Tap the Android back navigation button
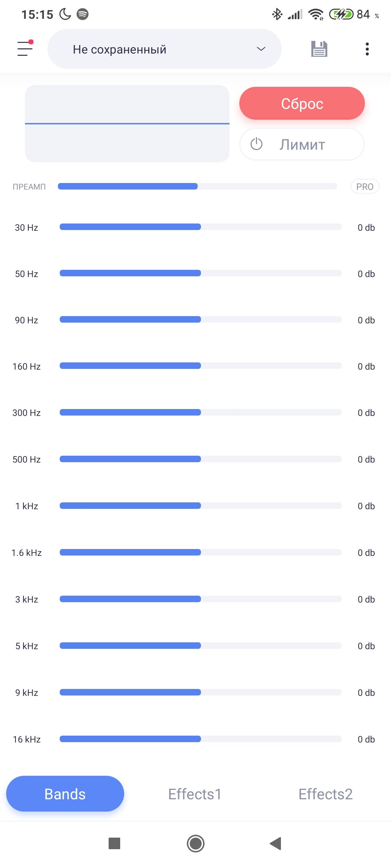Viewport: 391px width, 868px height. [x=276, y=843]
